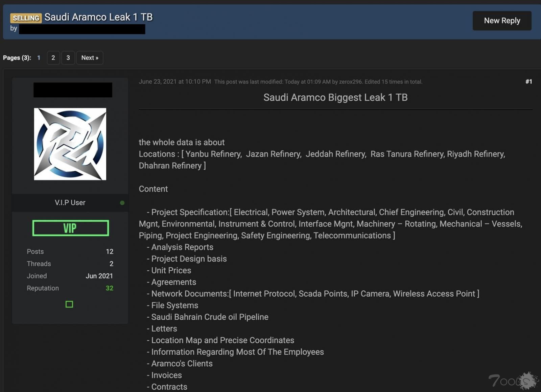
Task: Click the V.I.P User title label
Action: [70, 202]
